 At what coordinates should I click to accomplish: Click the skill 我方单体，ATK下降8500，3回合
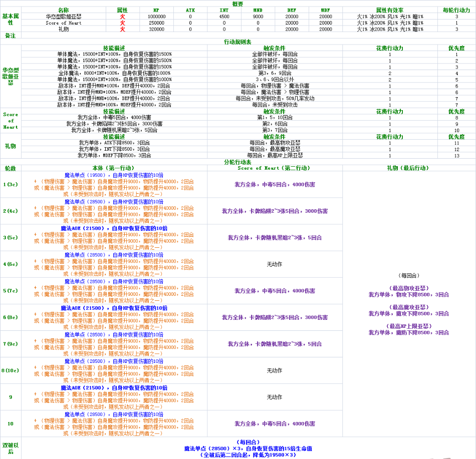coord(114,143)
